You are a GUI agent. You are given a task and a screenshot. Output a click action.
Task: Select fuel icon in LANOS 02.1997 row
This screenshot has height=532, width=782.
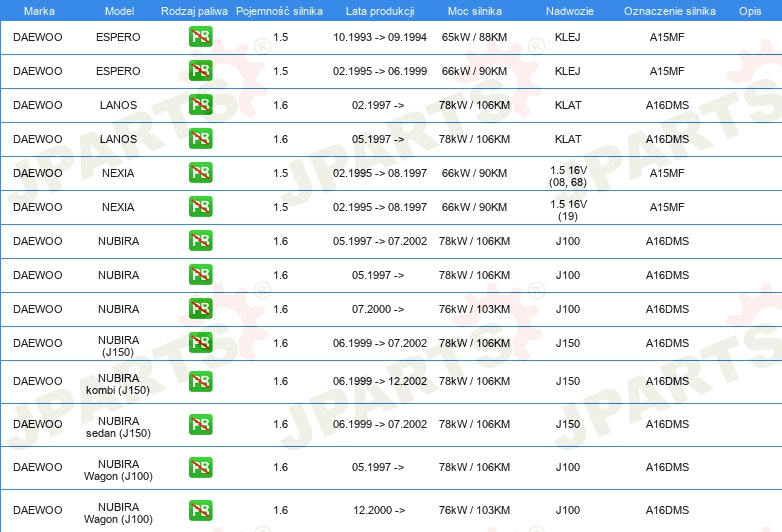click(200, 104)
